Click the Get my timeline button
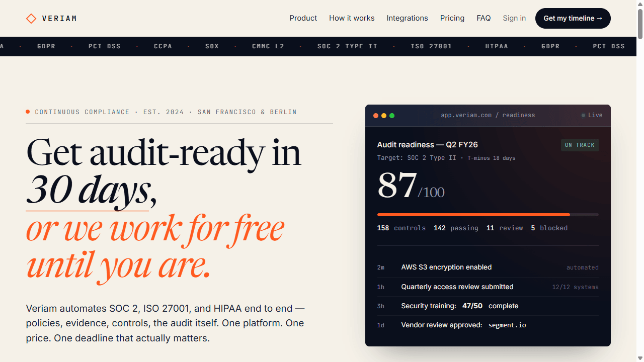The width and height of the screenshot is (644, 362). 573,18
